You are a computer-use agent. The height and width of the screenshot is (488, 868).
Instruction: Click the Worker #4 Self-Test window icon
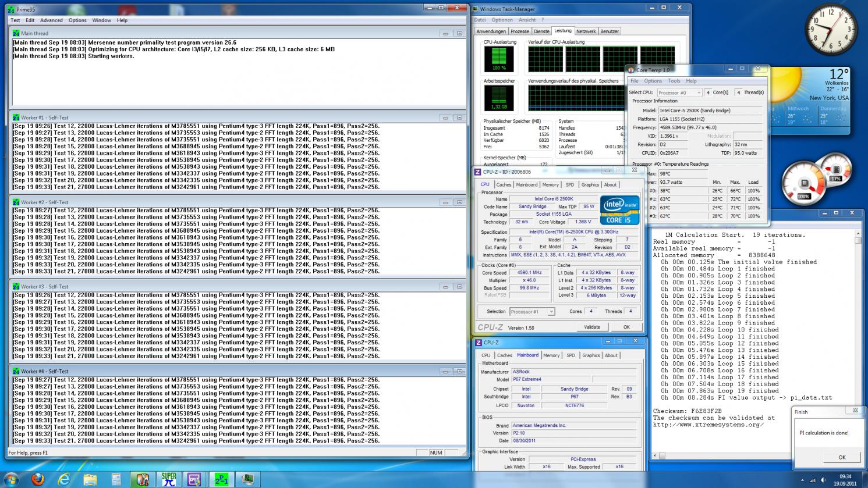(x=16, y=371)
